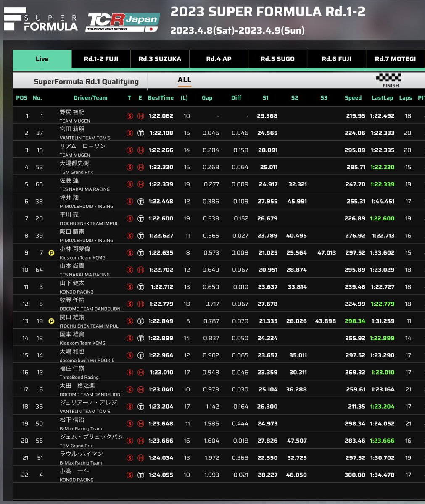Click Honda engine icon in 福住 仁嶺 row
The image size is (425, 504).
click(x=141, y=373)
